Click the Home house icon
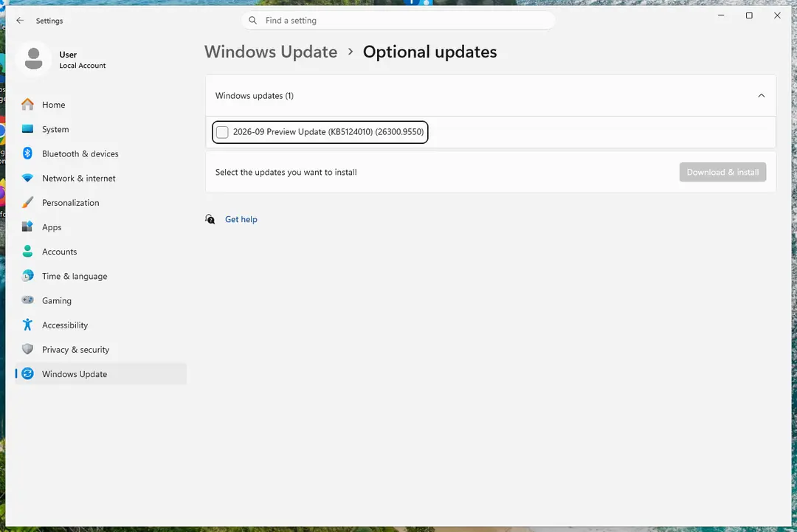 click(x=27, y=104)
